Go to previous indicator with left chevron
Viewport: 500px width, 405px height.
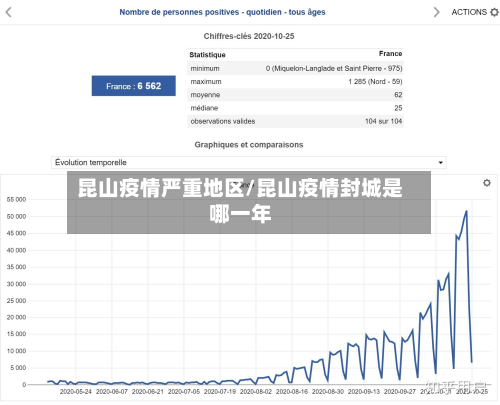click(9, 12)
